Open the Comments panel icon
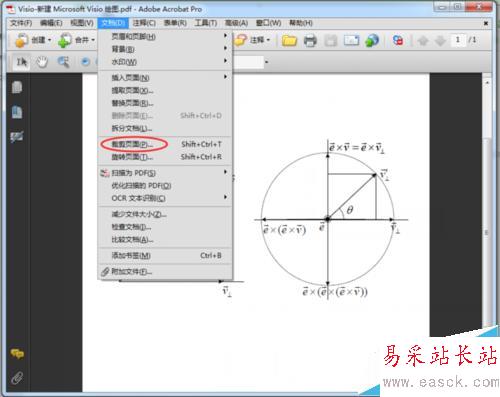 tap(17, 353)
